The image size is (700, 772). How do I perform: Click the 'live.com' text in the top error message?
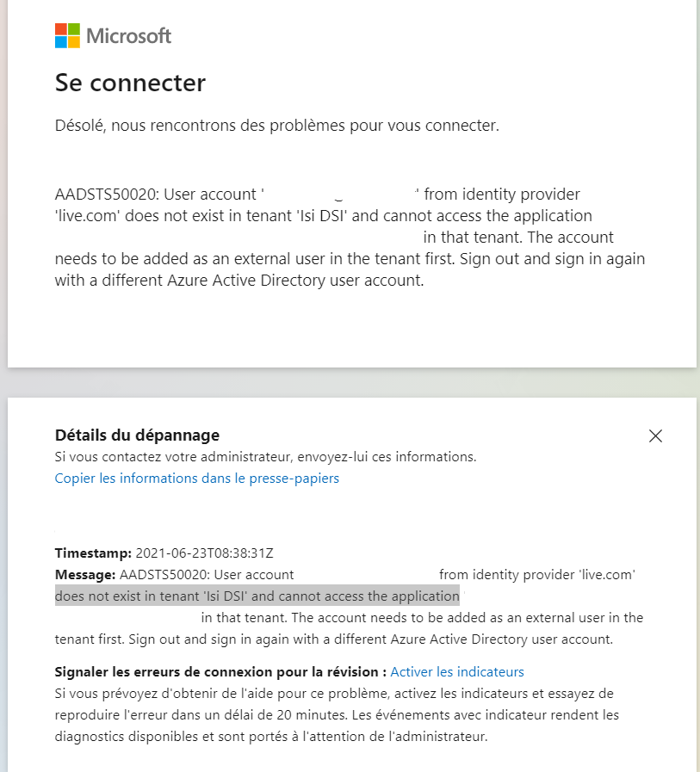pyautogui.click(x=87, y=216)
